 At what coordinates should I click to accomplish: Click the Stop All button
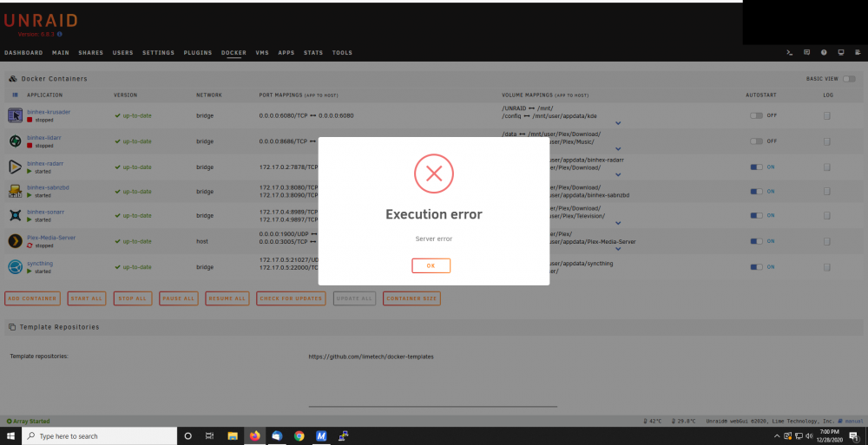(133, 298)
